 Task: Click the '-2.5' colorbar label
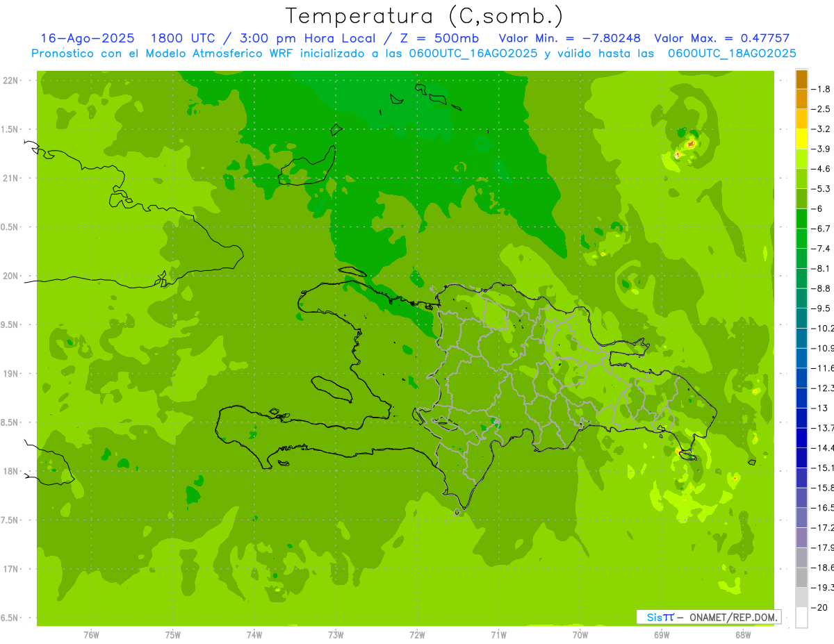(820, 109)
